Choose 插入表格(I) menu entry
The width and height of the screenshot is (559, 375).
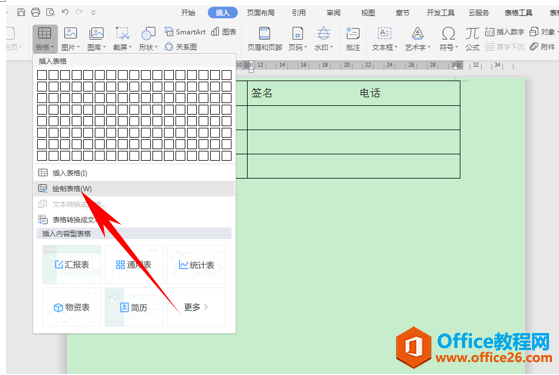click(x=134, y=173)
